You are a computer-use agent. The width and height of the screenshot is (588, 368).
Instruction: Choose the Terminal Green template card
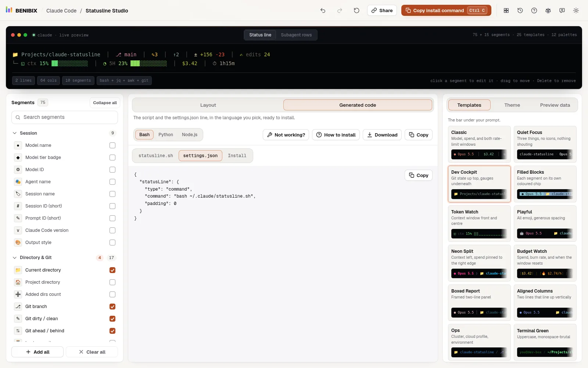(545, 343)
